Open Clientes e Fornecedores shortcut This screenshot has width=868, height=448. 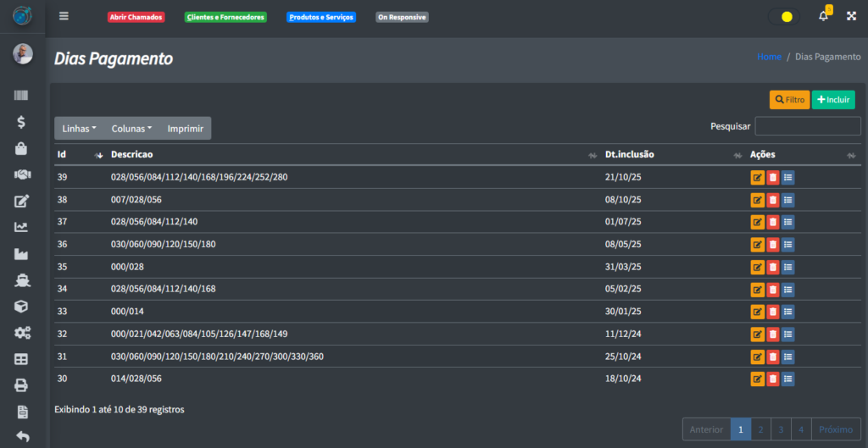pos(225,17)
